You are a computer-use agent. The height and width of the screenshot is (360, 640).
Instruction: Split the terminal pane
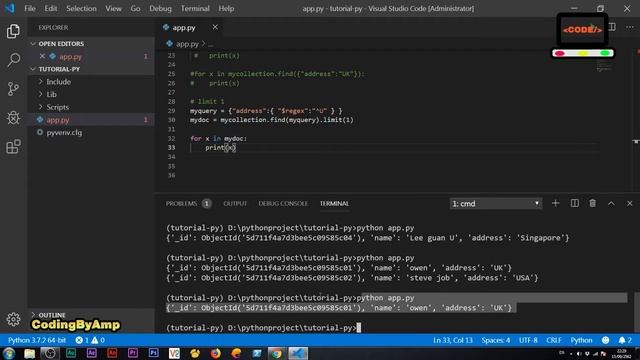coord(574,203)
